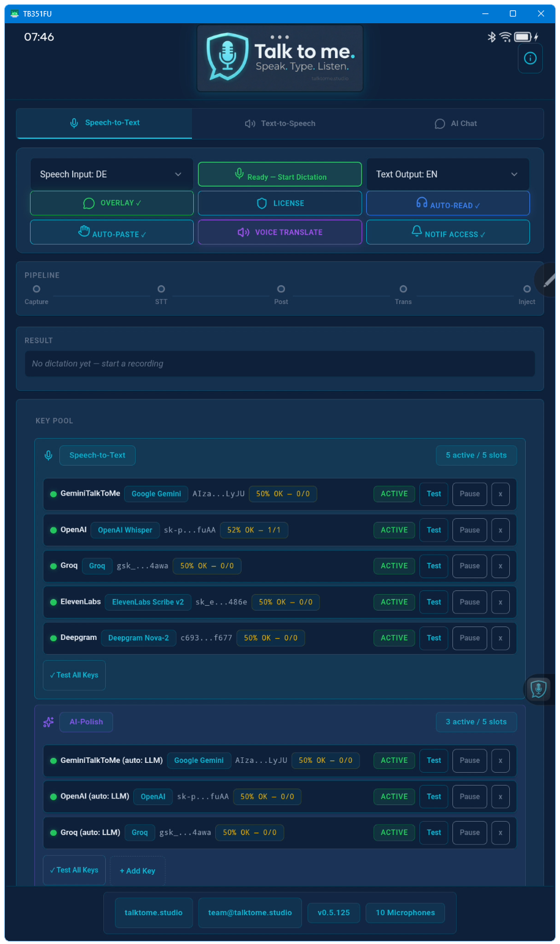Click the ElevenLabs Scribe v2 provider tag
The height and width of the screenshot is (944, 560).
(148, 602)
